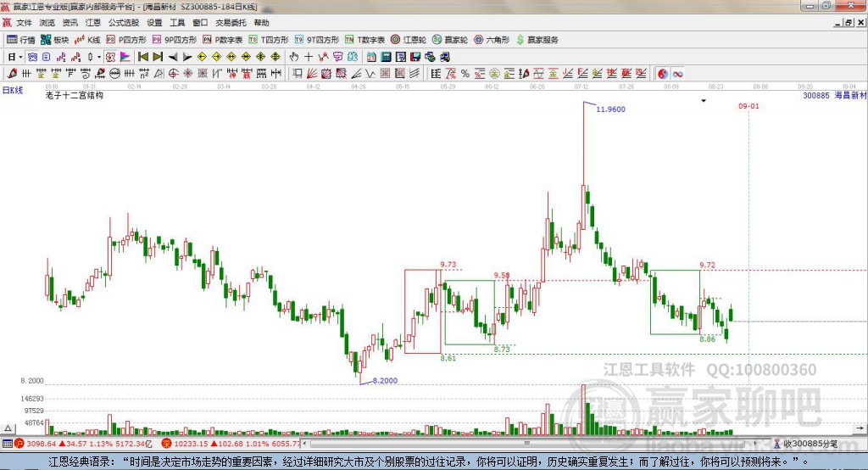
Task: Jump to last bar icon
Action: [x=158, y=57]
